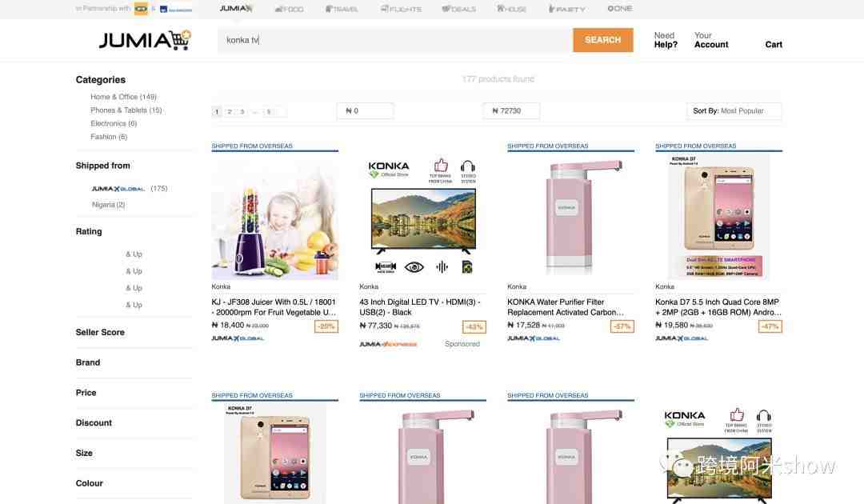Focus the search box containing "konka tv"
The height and width of the screenshot is (504, 864).
pyautogui.click(x=395, y=40)
